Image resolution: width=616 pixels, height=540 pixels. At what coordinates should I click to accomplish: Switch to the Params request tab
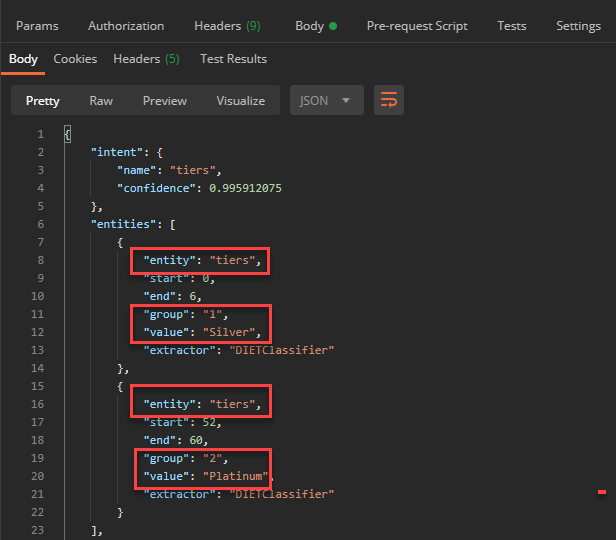pyautogui.click(x=37, y=26)
